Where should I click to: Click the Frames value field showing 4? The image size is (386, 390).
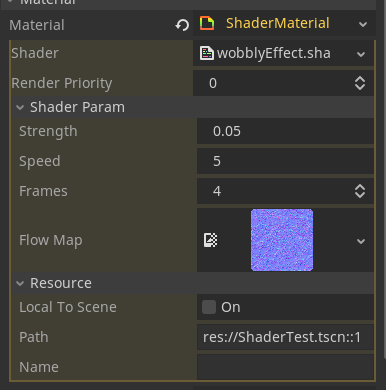point(275,191)
